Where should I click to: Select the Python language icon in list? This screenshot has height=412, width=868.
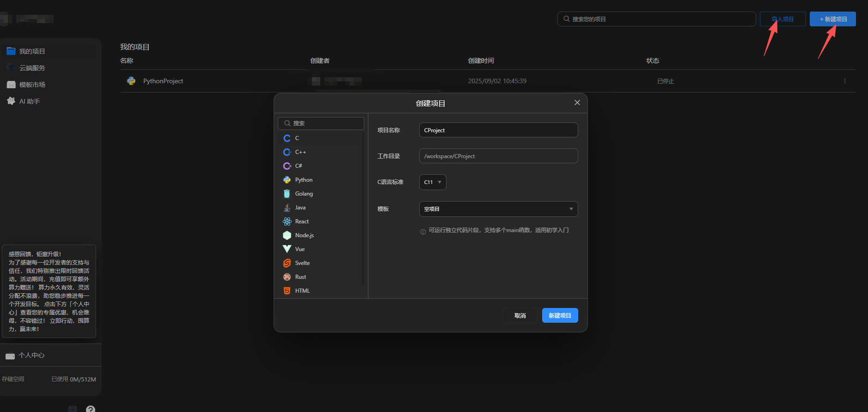tap(287, 180)
